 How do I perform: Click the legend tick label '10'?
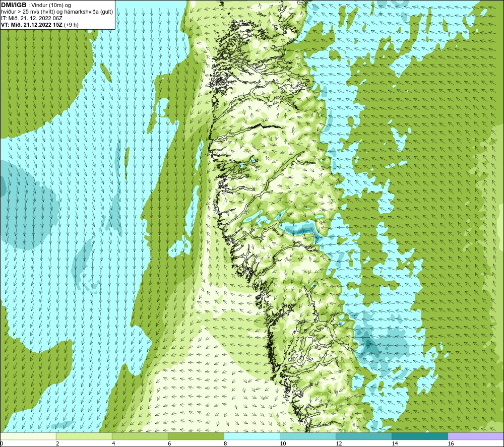click(x=283, y=444)
